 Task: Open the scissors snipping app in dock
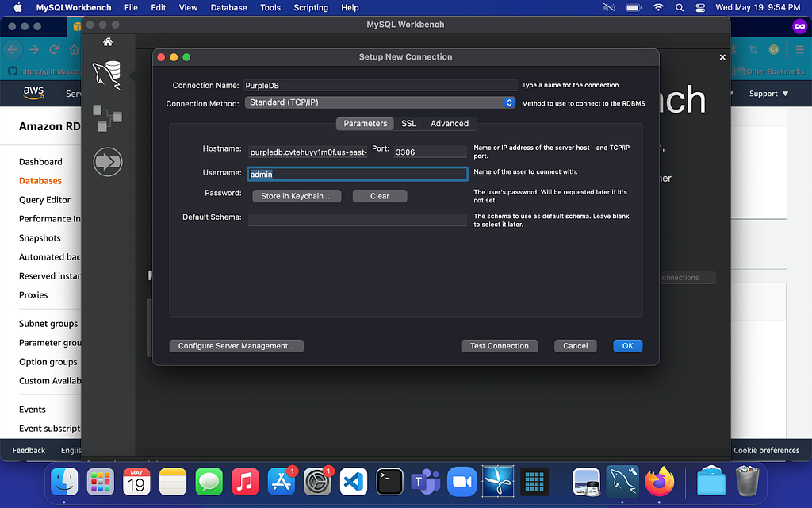coord(498,482)
